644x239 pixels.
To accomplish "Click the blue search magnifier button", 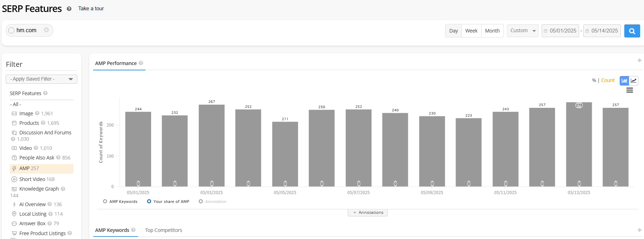I will (x=632, y=31).
